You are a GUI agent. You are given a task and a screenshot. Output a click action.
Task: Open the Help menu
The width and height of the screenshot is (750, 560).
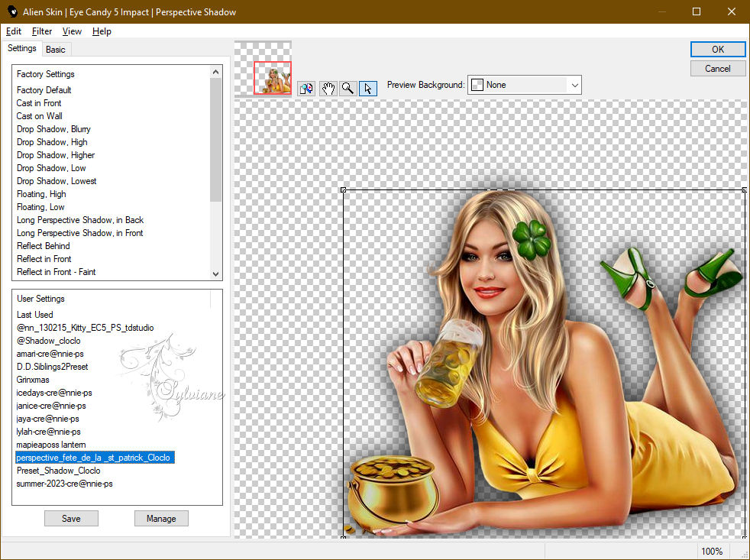[102, 31]
